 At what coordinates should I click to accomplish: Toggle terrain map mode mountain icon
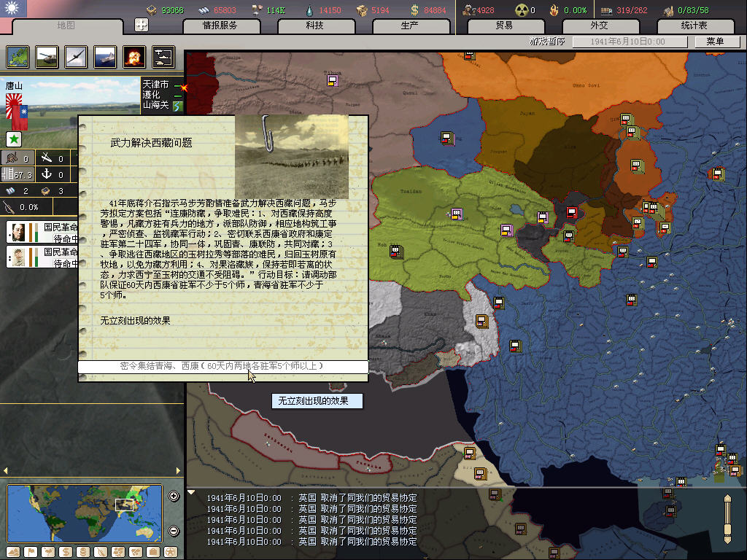13,552
